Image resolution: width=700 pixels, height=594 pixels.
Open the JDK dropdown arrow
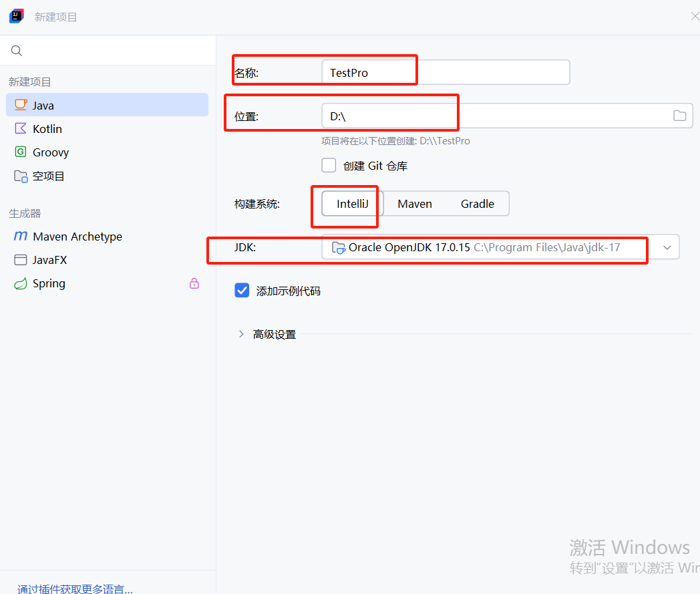[x=667, y=247]
